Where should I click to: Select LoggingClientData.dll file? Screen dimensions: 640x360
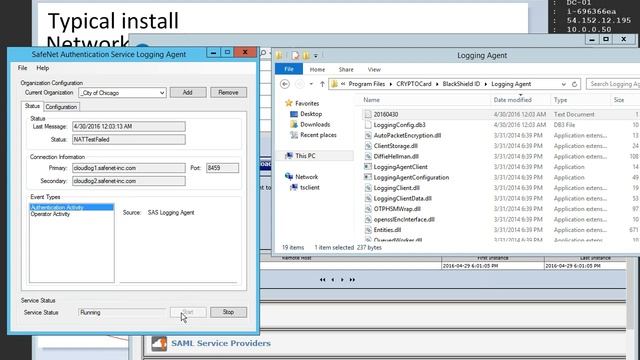pyautogui.click(x=402, y=199)
